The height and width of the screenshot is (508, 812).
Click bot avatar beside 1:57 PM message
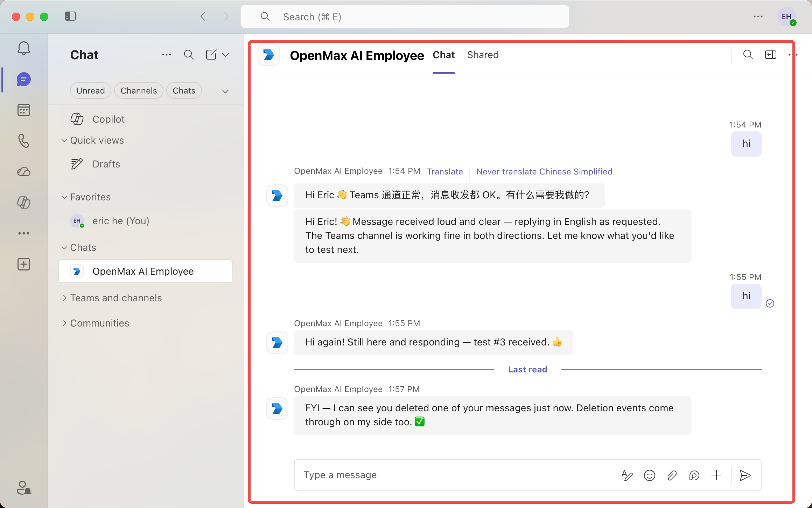[277, 409]
